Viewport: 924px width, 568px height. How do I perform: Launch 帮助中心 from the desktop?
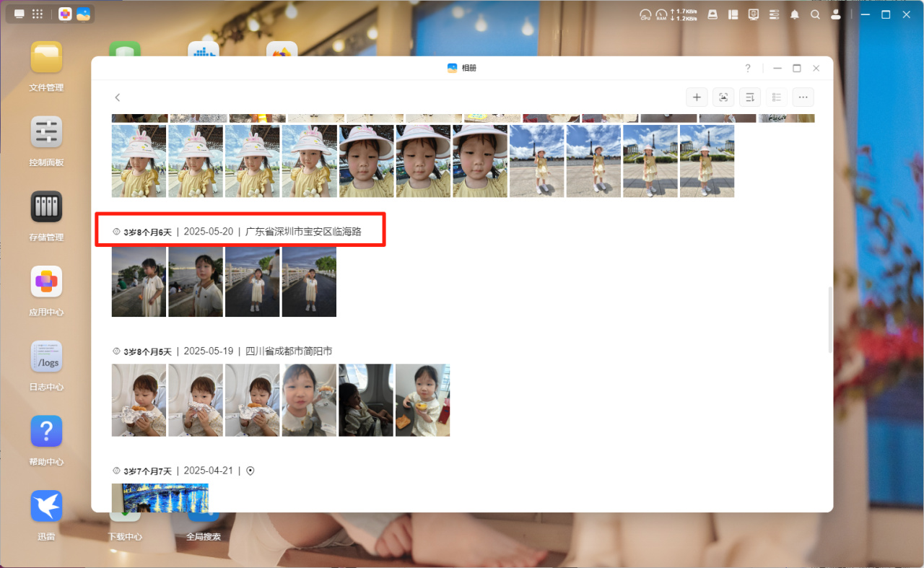click(46, 441)
